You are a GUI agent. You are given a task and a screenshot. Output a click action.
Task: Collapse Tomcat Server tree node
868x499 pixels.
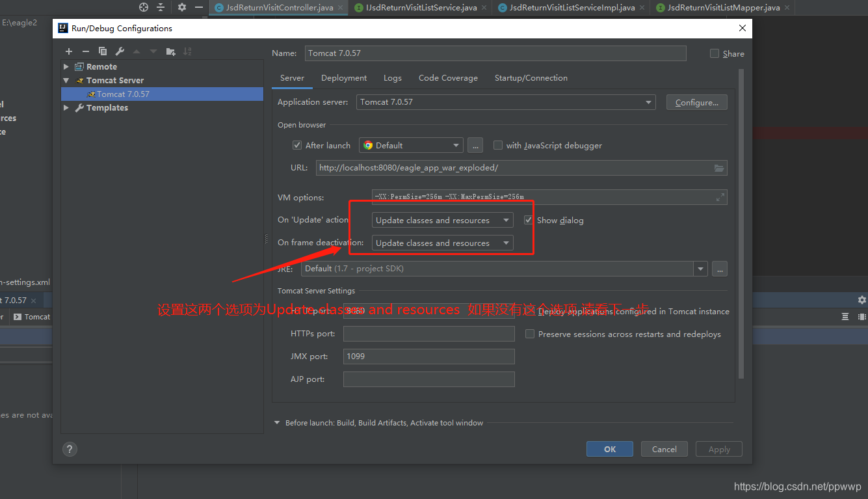[66, 80]
